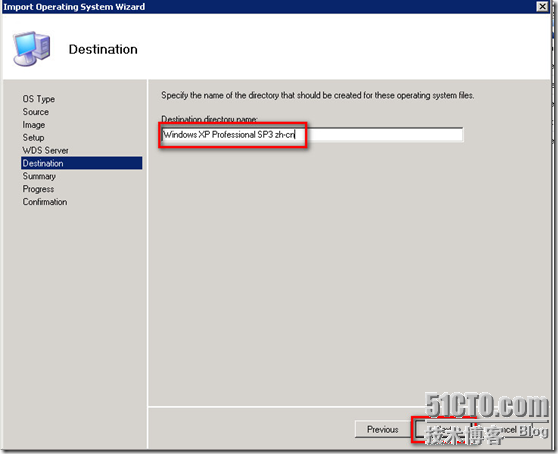
Task: Click the Destination directory name input field
Action: (312, 135)
